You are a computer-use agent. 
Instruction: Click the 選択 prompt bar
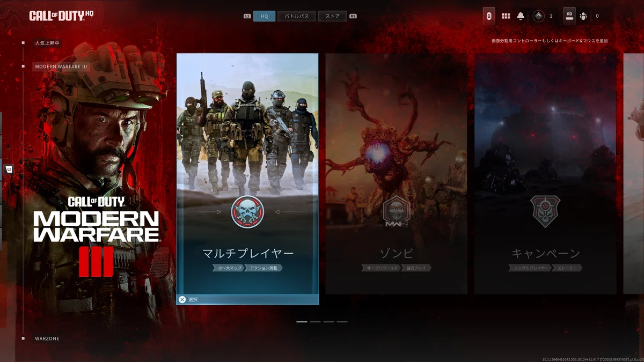coord(247,300)
